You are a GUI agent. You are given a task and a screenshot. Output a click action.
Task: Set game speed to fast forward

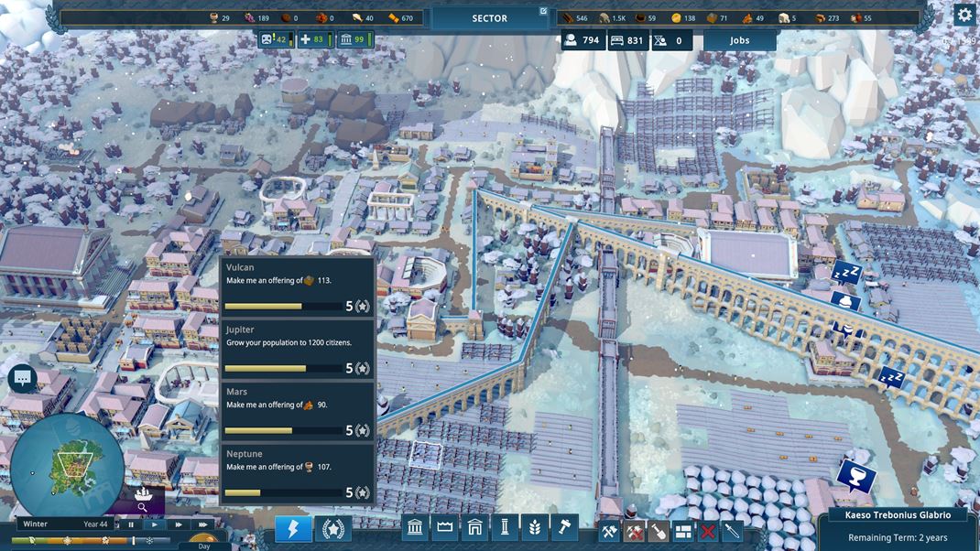(179, 525)
